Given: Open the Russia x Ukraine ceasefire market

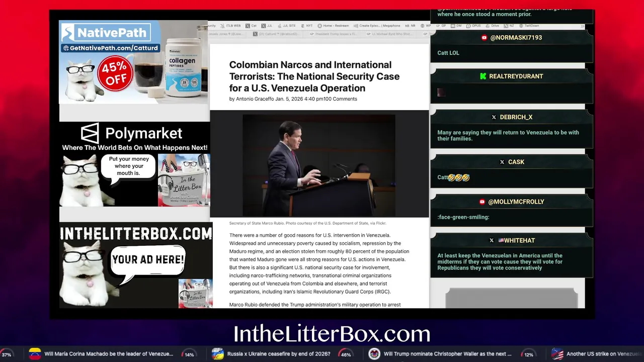Looking at the screenshot, I should coord(279,354).
